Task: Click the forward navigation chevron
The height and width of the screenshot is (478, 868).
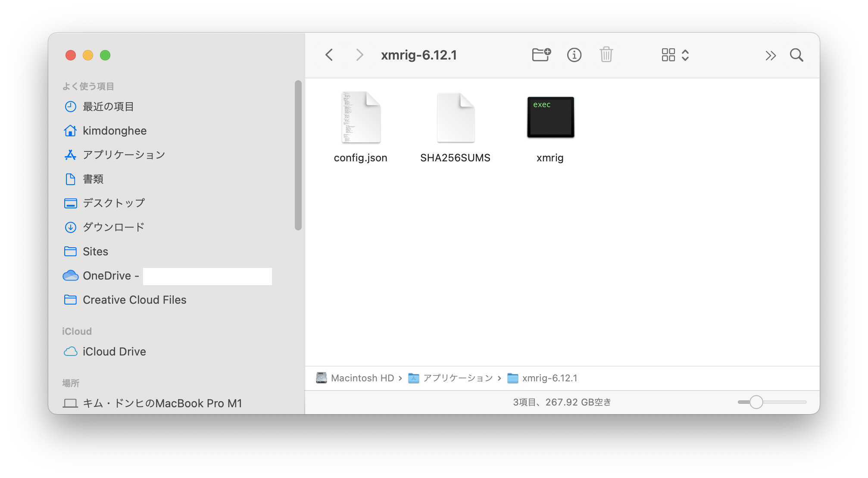Action: coord(359,55)
